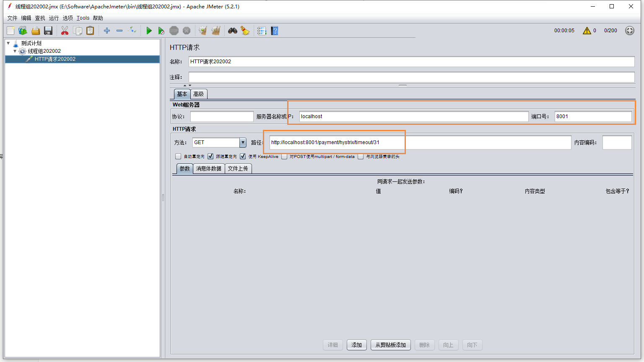
Task: Open the 帮助 menu
Action: pyautogui.click(x=98, y=18)
